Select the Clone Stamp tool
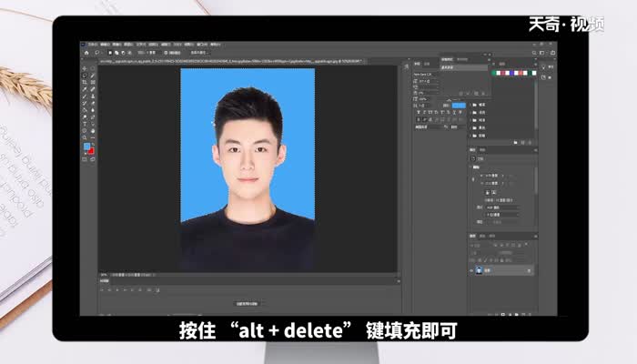Screen dimensions: 637x364 (93, 96)
